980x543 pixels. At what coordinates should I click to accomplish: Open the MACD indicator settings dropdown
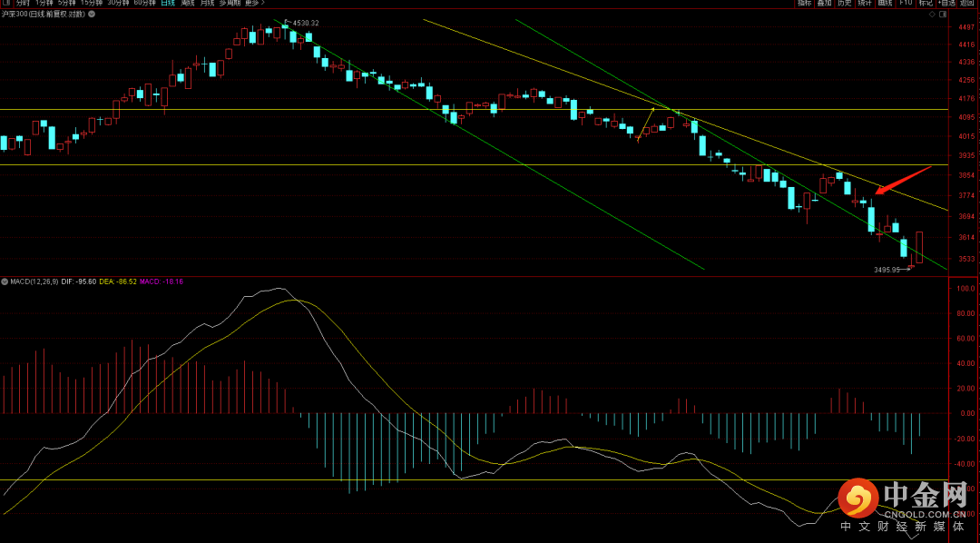tap(4, 281)
